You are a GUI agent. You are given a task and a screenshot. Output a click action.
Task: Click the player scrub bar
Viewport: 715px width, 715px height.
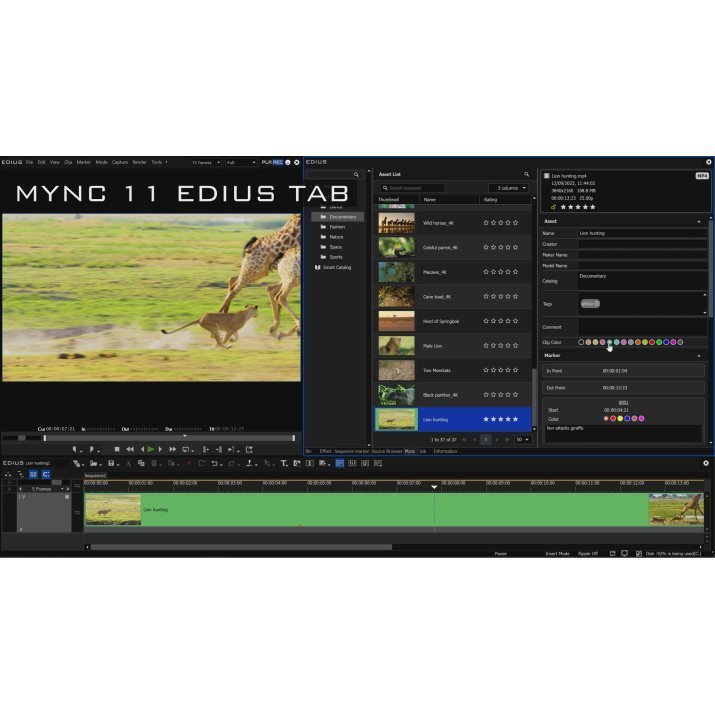[169, 438]
